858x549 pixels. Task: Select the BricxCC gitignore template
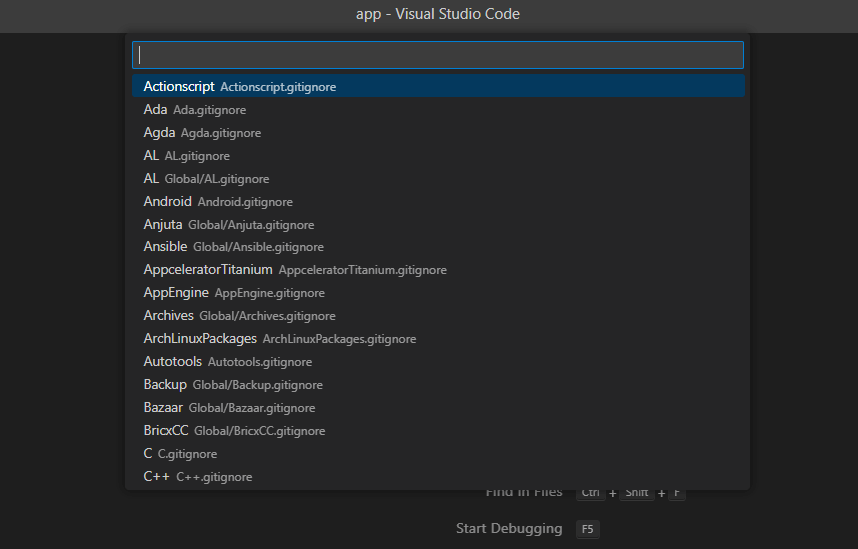(x=234, y=431)
